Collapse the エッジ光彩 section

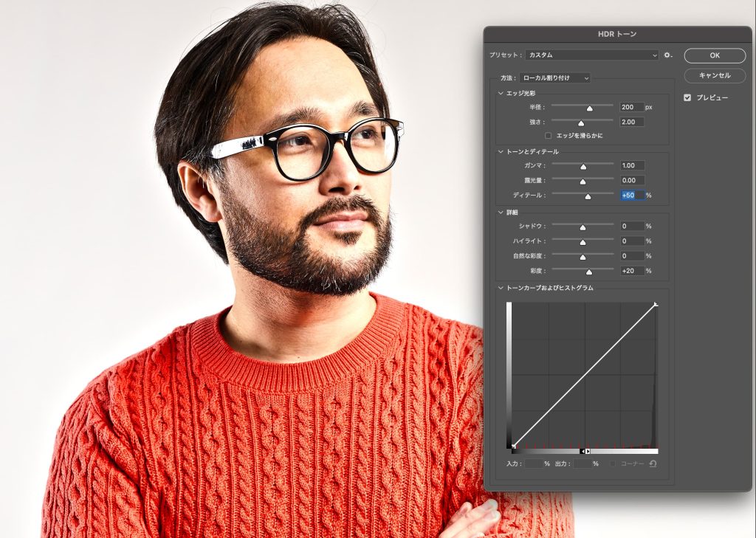501,94
